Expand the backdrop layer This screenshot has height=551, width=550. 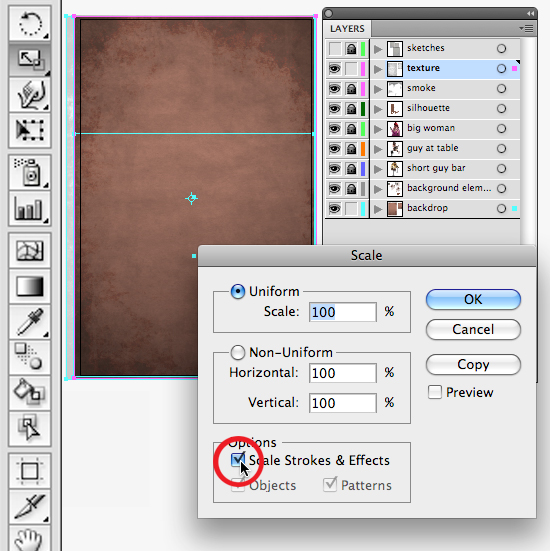(378, 209)
